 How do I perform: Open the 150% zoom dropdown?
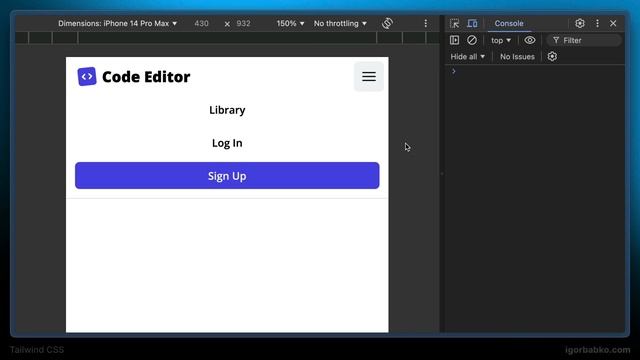coord(290,23)
